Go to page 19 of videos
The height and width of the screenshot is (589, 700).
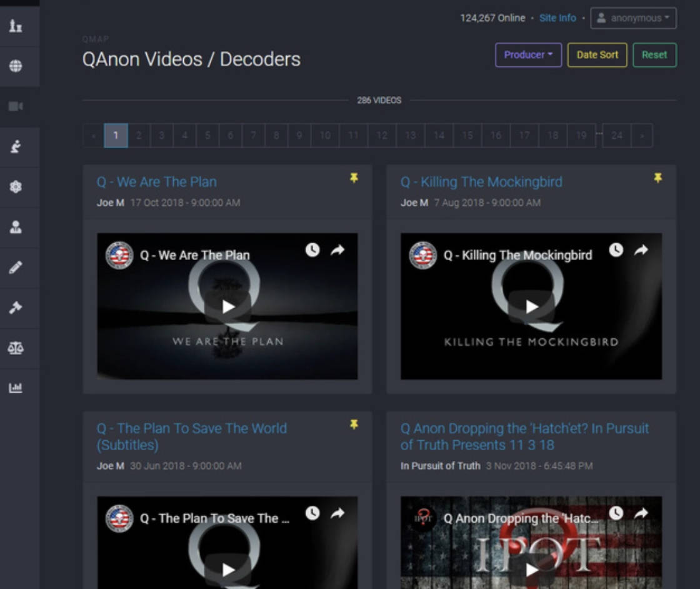point(581,135)
